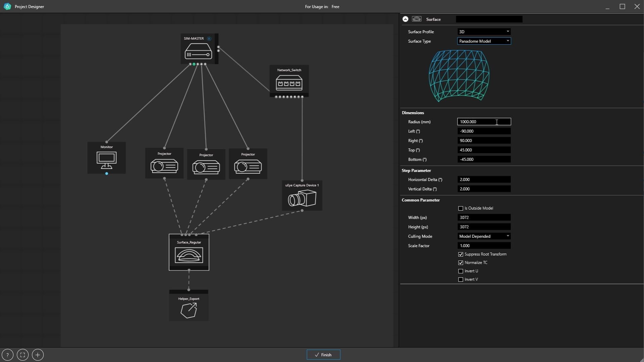Expand the Culling Mode dropdown
644x362 pixels.
(x=484, y=236)
